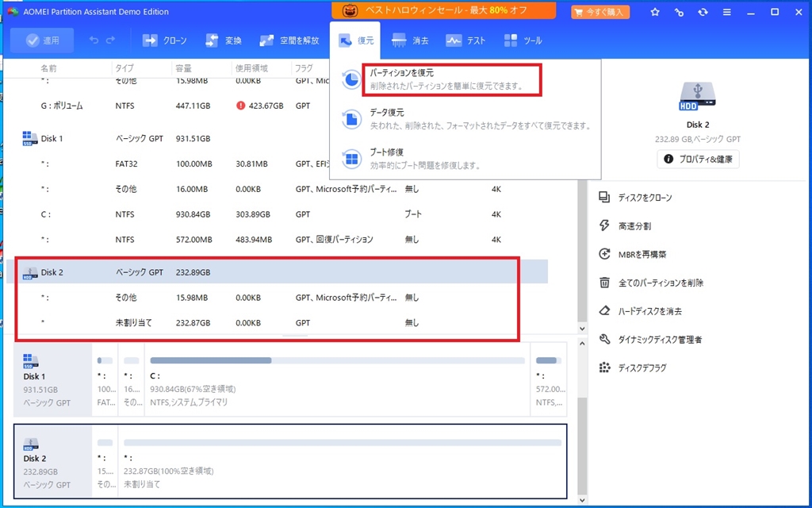Click Disk 2 unallocated block in disk map
This screenshot has height=508, width=812.
(x=343, y=461)
